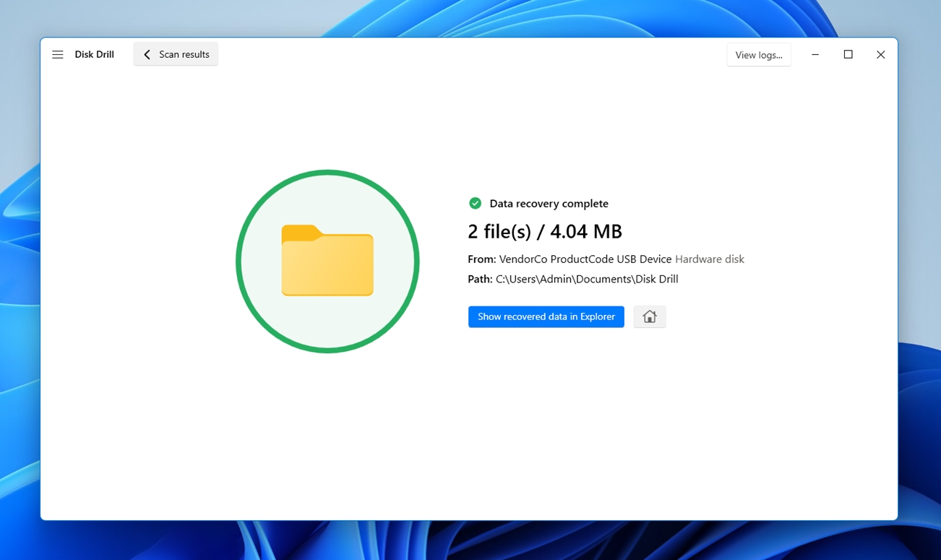Show recovered data in Explorer

[546, 316]
